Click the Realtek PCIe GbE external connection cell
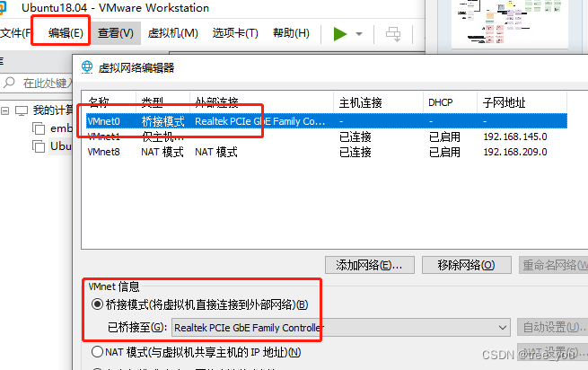 (x=259, y=121)
